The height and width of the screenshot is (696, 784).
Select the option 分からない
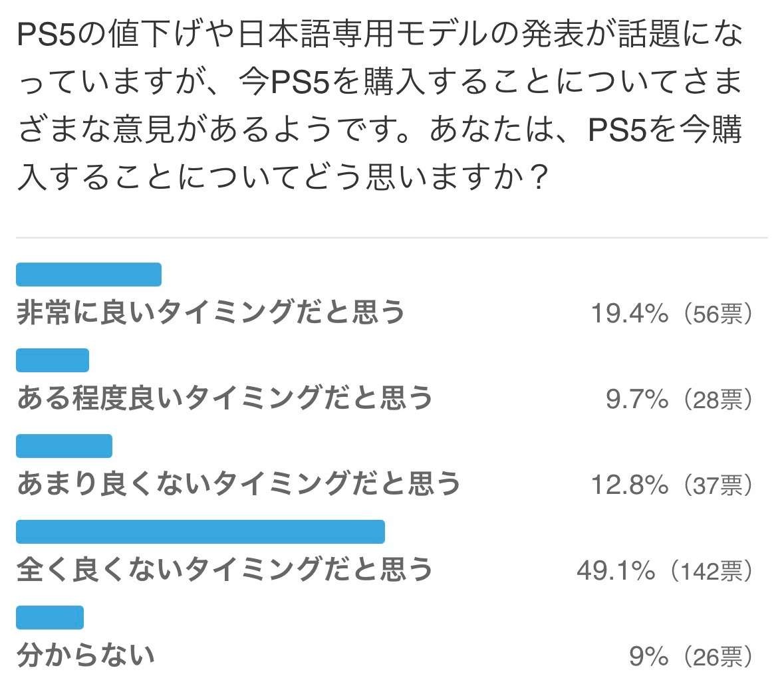[85, 655]
